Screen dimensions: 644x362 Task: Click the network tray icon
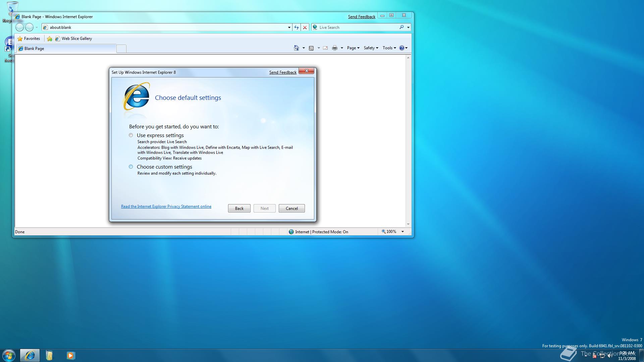coord(602,356)
